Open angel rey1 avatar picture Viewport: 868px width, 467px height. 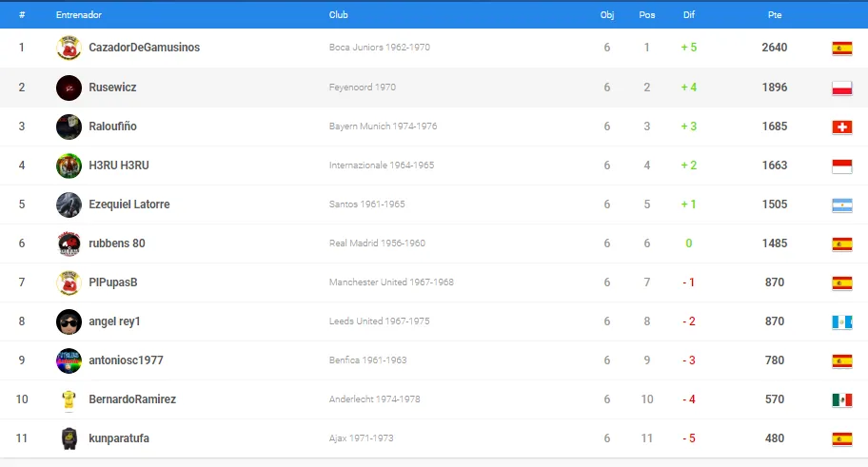coord(69,321)
